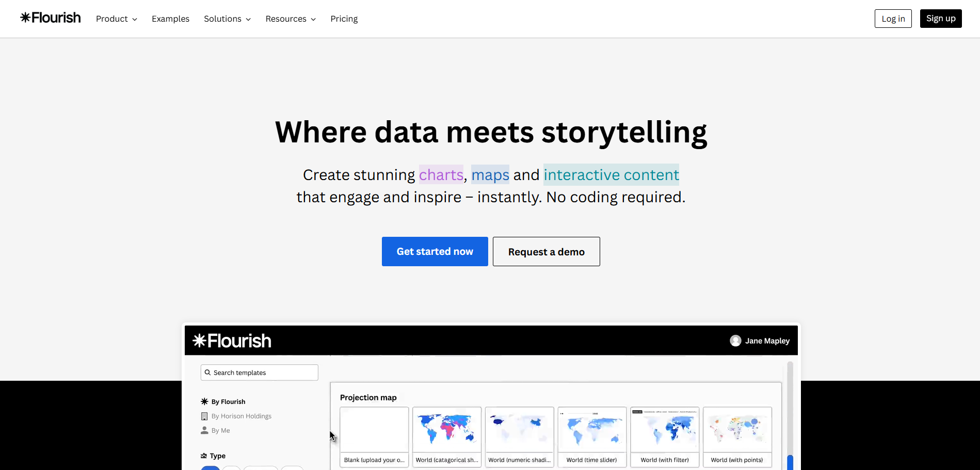Expand the Resources menu

pos(291,19)
